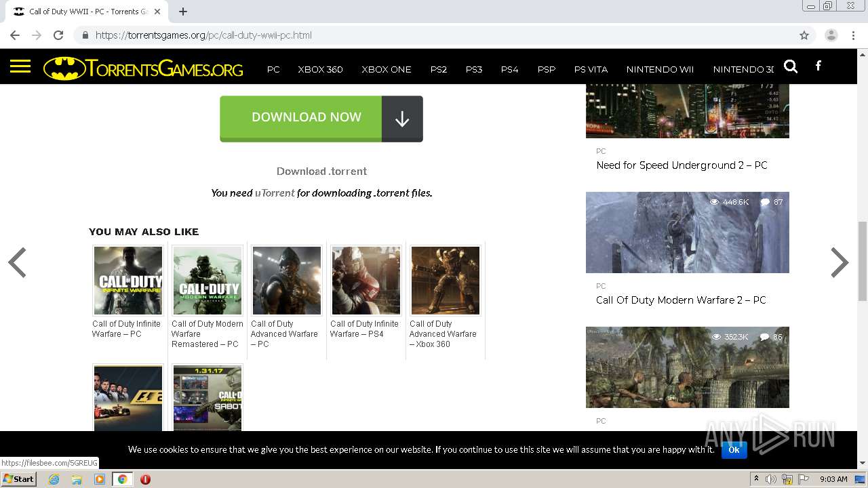Open Need for Speed Underground 2 – PC
The width and height of the screenshot is (868, 488).
pyautogui.click(x=682, y=165)
